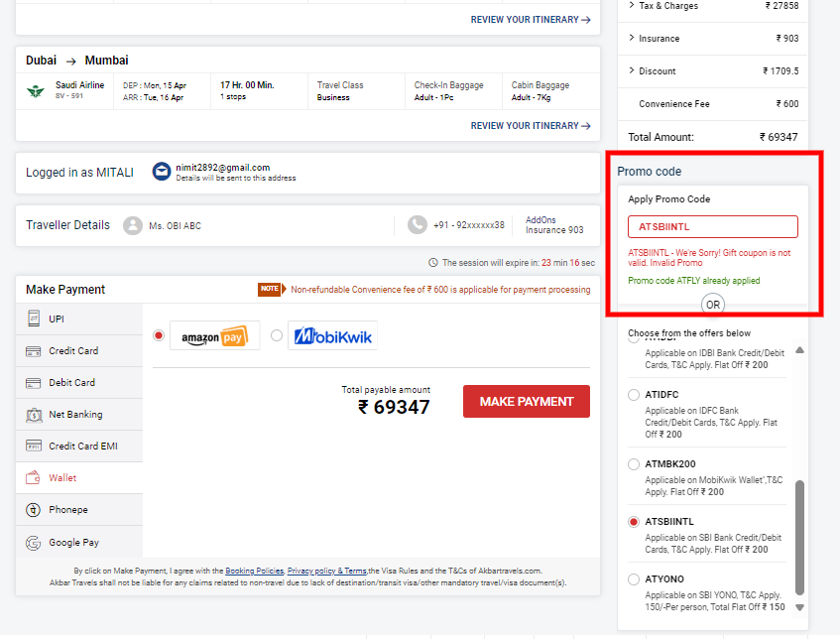Image resolution: width=840 pixels, height=640 pixels.
Task: Expand the Insurance fare row
Action: 713,39
